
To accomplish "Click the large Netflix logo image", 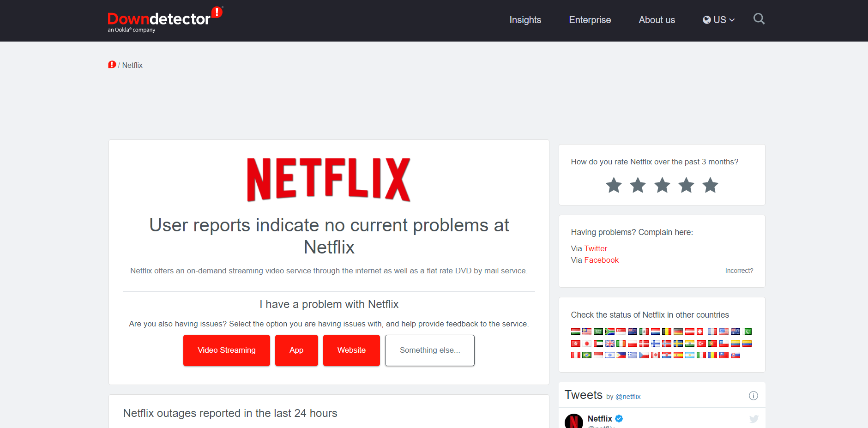I will 329,180.
